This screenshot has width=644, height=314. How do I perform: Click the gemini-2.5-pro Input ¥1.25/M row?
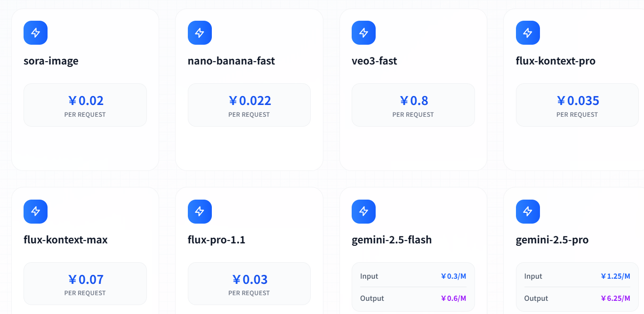(x=577, y=276)
